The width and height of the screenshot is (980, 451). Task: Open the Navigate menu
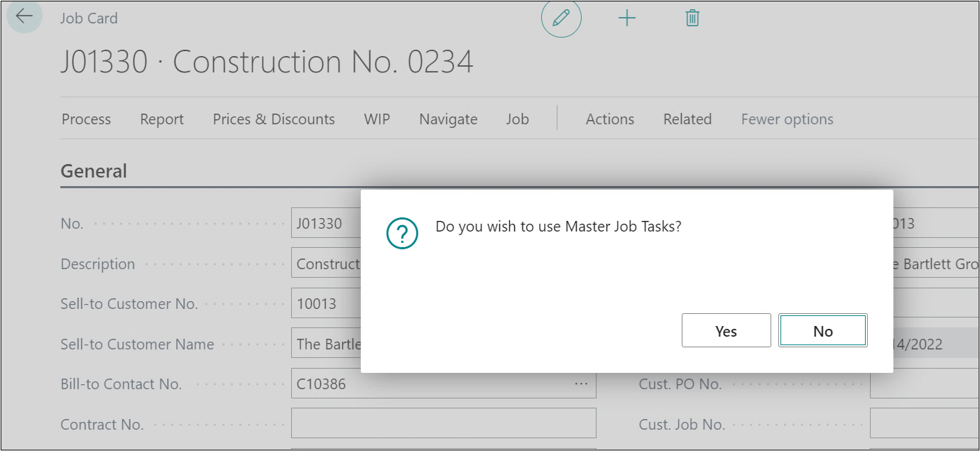[448, 119]
